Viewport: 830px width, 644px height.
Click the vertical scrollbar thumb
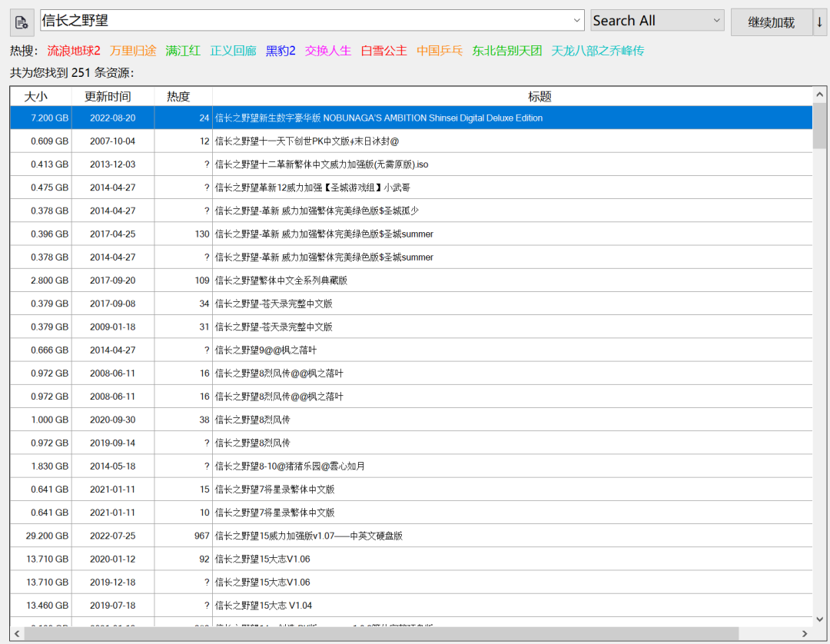tap(819, 126)
